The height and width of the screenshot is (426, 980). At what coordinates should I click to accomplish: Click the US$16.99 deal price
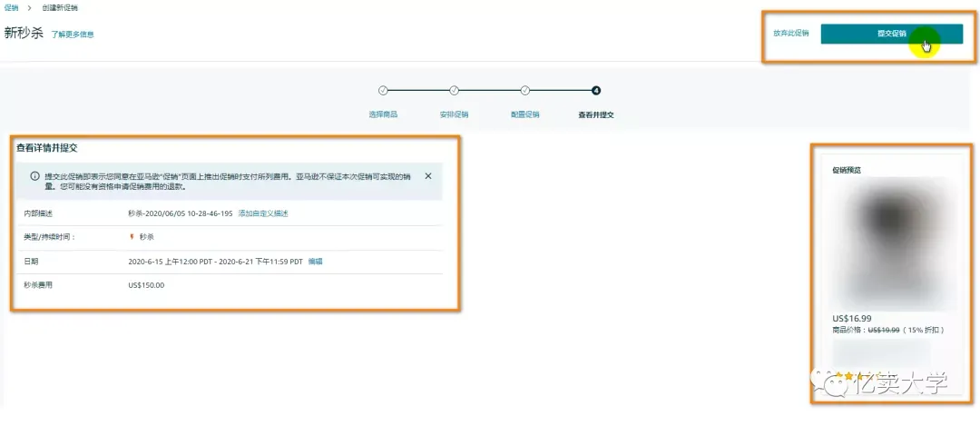[x=851, y=318]
